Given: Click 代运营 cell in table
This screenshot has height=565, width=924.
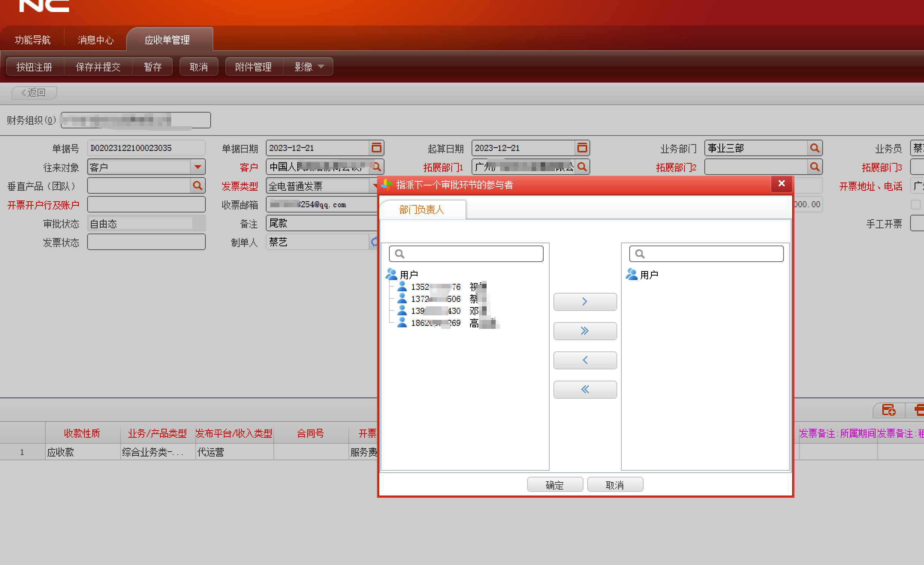Looking at the screenshot, I should coord(234,452).
